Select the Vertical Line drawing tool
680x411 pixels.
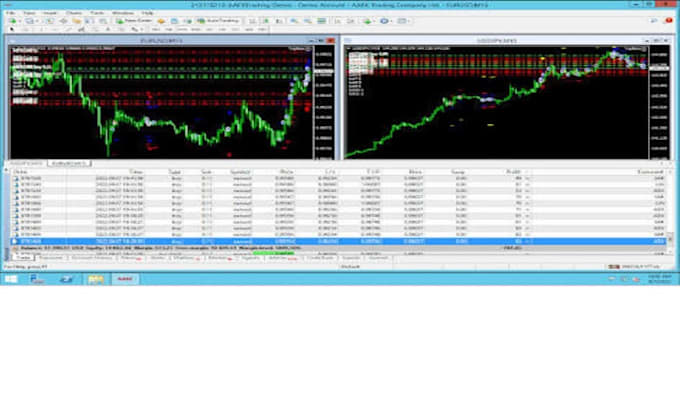coord(41,29)
